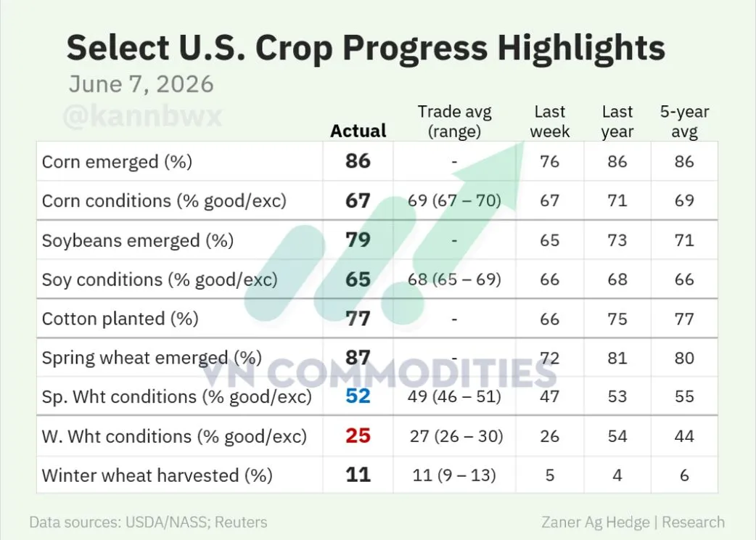The image size is (756, 540).
Task: Select the W. Wht conditions row label
Action: [175, 436]
